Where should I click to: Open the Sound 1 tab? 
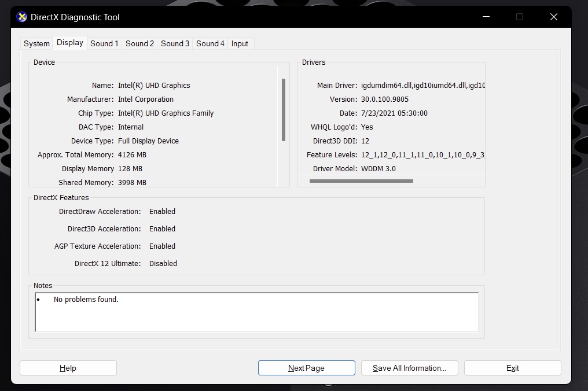pyautogui.click(x=104, y=43)
